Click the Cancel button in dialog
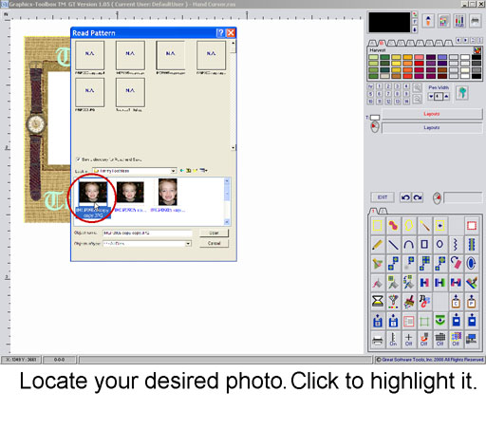 click(x=214, y=243)
